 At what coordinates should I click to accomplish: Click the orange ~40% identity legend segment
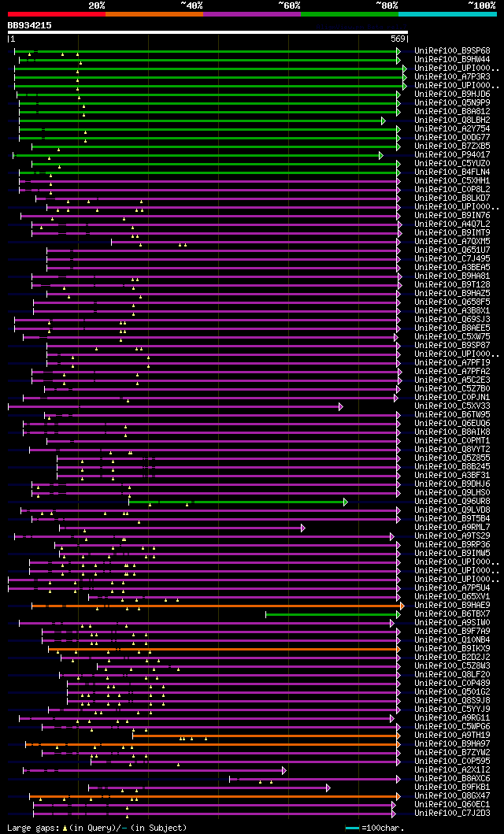coord(154,14)
